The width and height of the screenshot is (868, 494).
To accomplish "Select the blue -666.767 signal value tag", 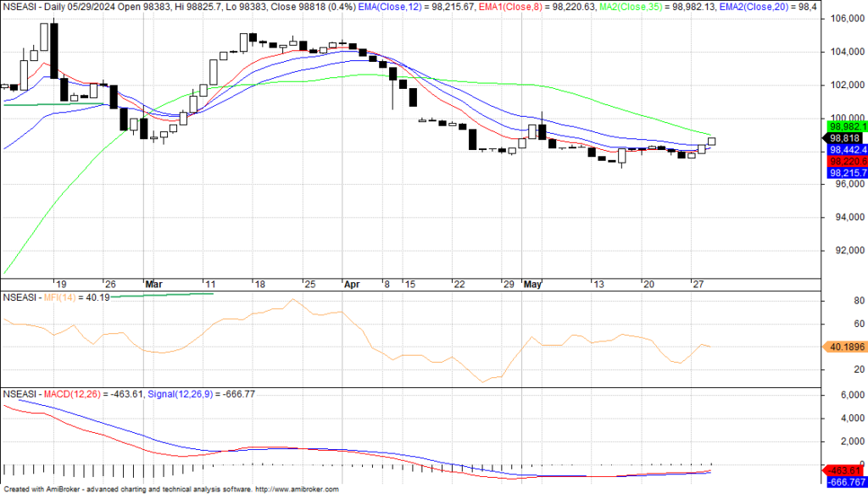I will 845,482.
